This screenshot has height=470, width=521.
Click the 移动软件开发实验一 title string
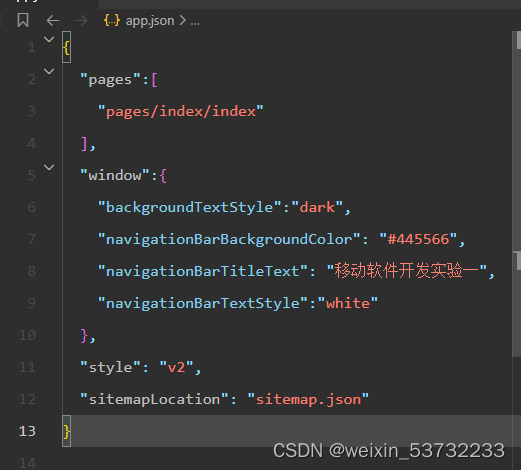point(407,271)
